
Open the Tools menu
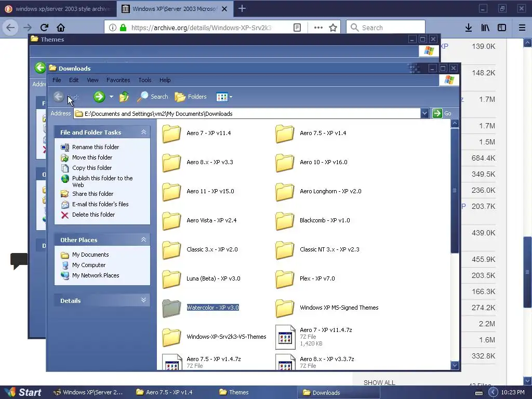tap(145, 80)
